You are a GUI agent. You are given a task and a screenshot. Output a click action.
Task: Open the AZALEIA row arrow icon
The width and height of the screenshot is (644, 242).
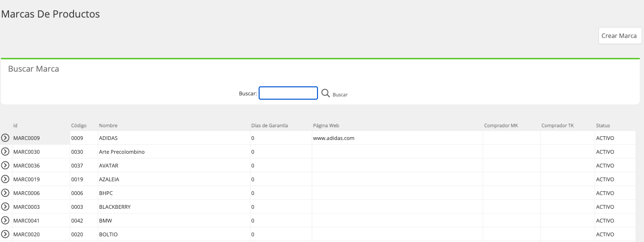pyautogui.click(x=6, y=179)
